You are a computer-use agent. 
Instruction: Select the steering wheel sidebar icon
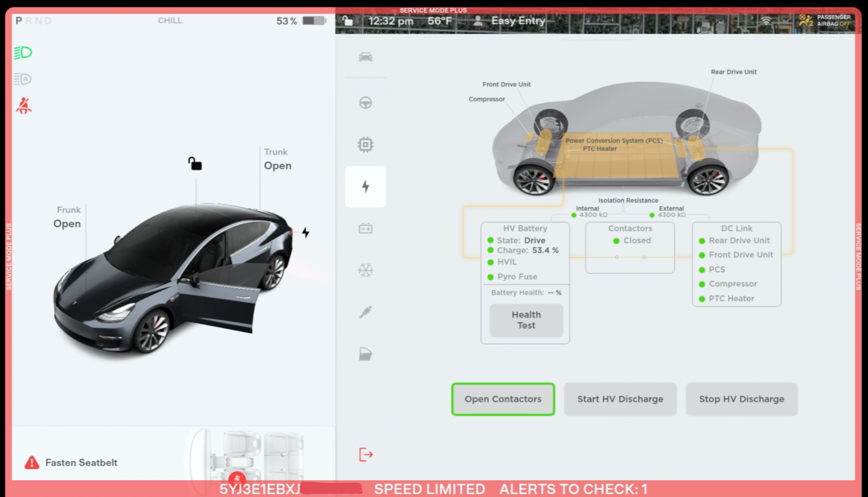(x=365, y=103)
